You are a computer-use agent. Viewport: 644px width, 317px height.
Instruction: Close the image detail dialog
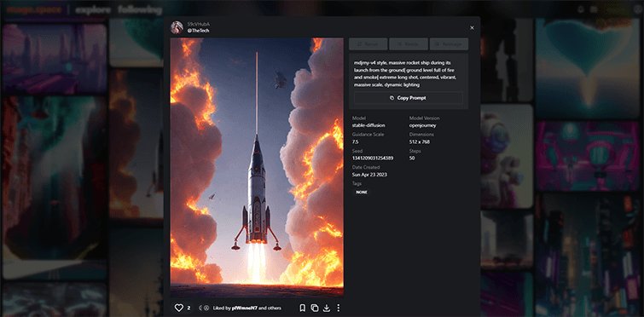pyautogui.click(x=472, y=27)
